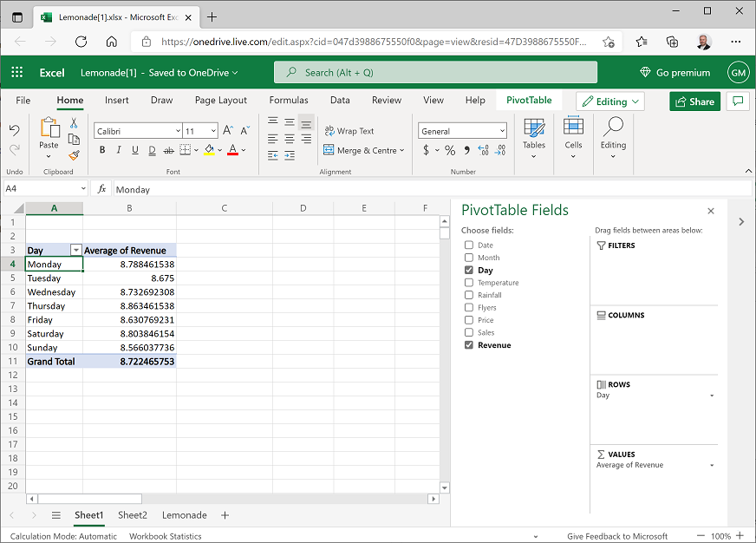This screenshot has height=543, width=756.
Task: Click the Undo icon
Action: coord(15,130)
